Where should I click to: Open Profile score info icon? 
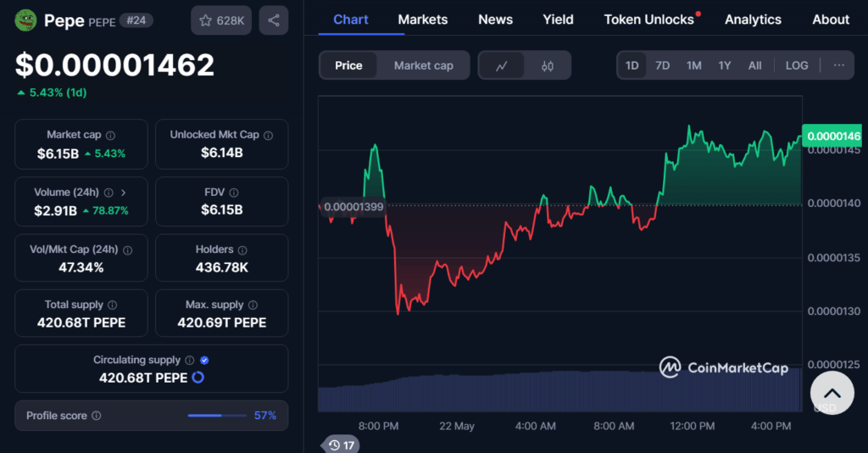point(97,416)
